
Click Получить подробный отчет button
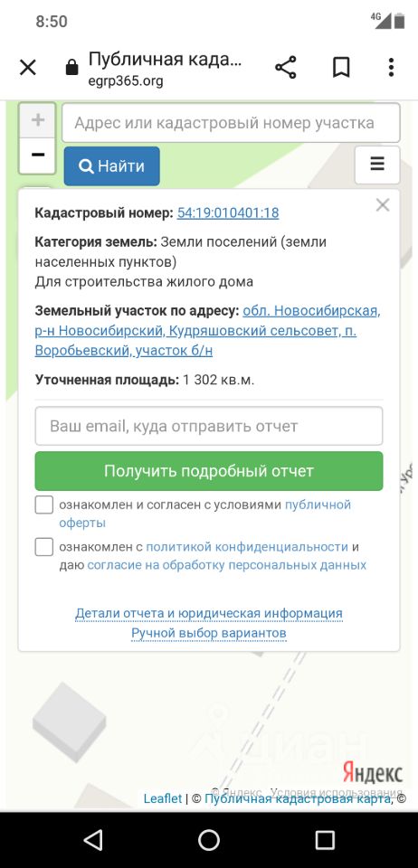click(x=209, y=471)
